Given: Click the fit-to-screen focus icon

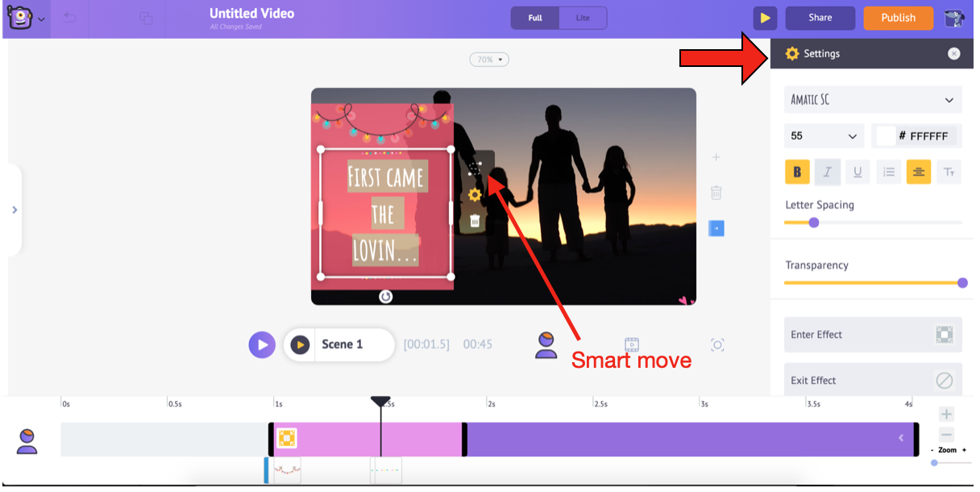Looking at the screenshot, I should pyautogui.click(x=717, y=345).
